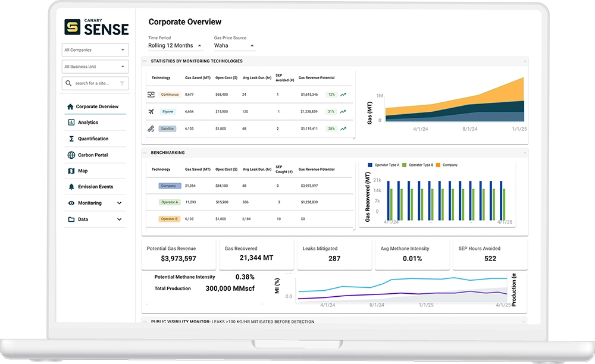595x364 pixels.
Task: Click the Emission Events bell icon
Action: pyautogui.click(x=71, y=187)
